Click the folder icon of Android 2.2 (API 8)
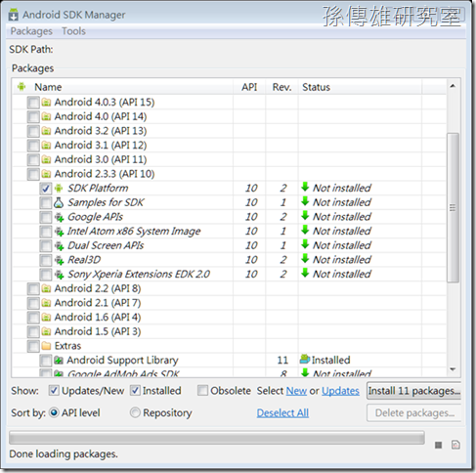The image size is (476, 473). point(46,288)
